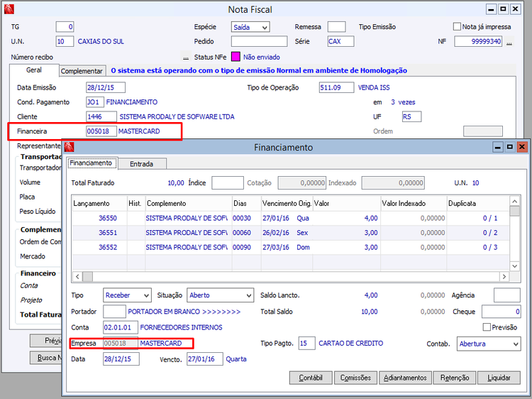Click the grid's right scroll arrow
Image resolution: width=532 pixels, height=399 pixels.
(x=504, y=277)
